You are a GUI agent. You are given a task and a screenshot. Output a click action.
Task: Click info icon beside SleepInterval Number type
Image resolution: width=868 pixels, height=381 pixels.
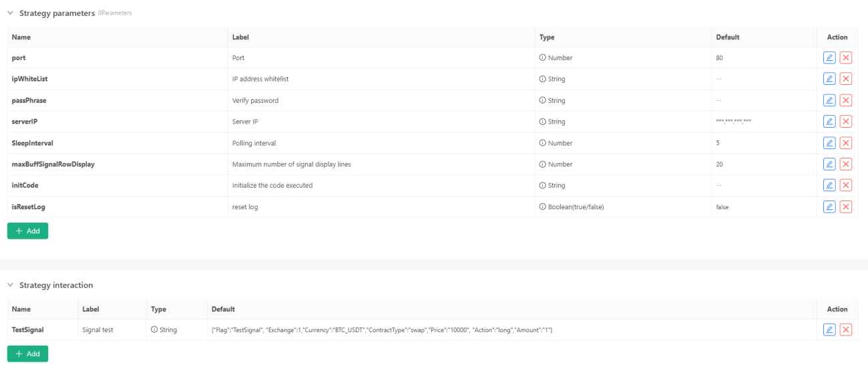[543, 143]
